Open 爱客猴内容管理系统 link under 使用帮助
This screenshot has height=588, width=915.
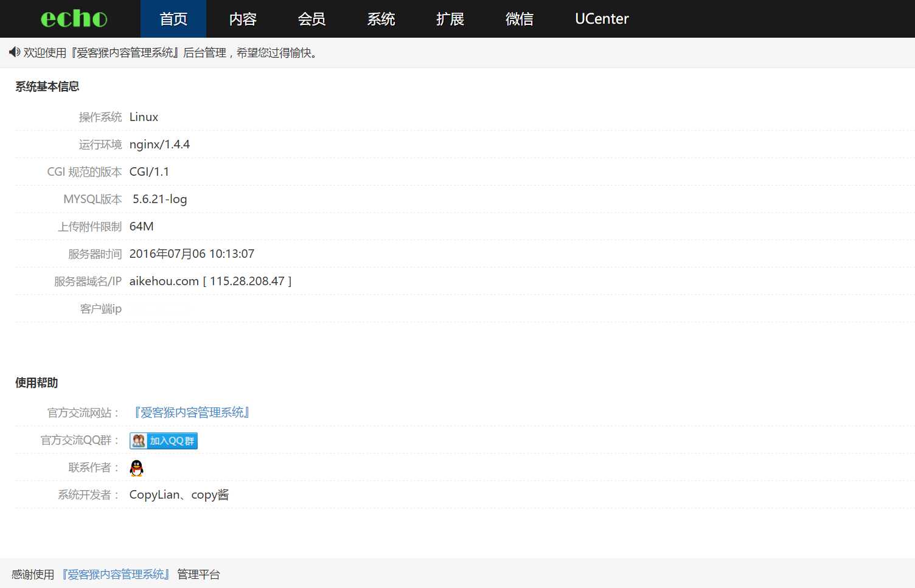191,413
